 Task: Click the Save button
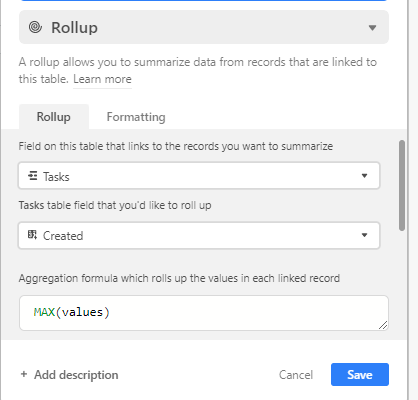360,375
